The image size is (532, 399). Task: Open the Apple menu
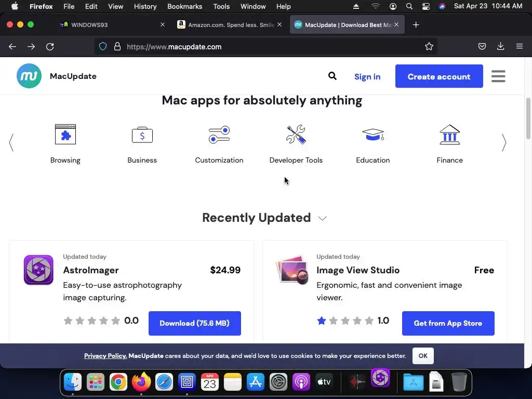tap(15, 6)
